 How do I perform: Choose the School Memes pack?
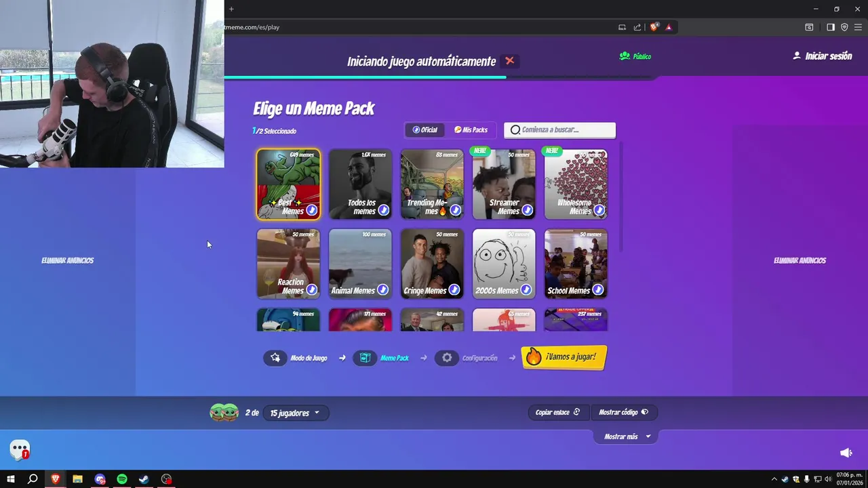pyautogui.click(x=576, y=264)
